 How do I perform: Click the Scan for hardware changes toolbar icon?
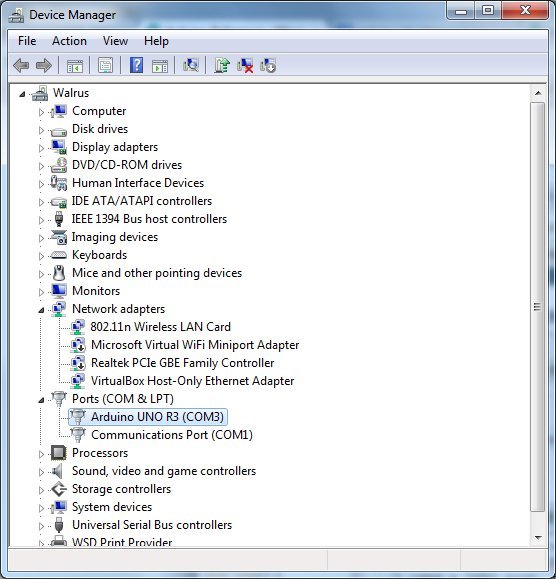(191, 65)
